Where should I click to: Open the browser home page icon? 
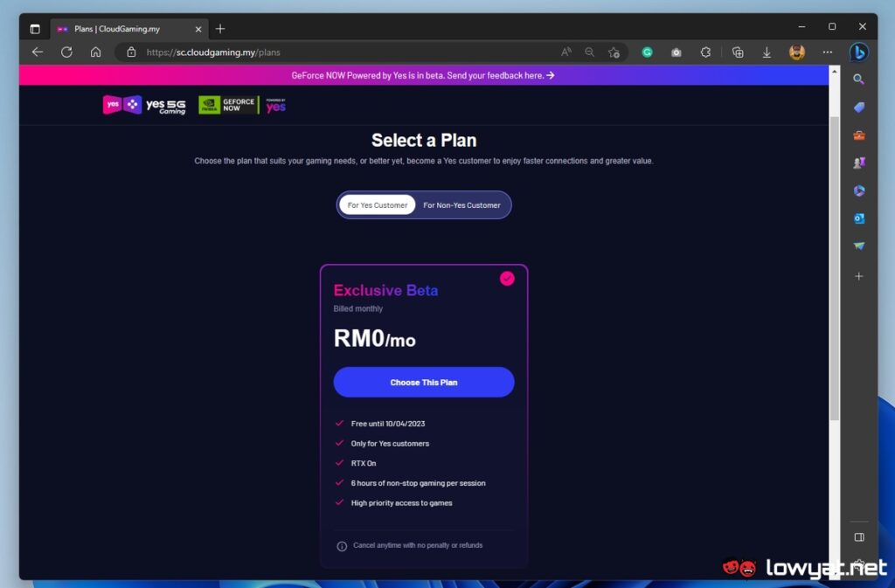point(96,52)
